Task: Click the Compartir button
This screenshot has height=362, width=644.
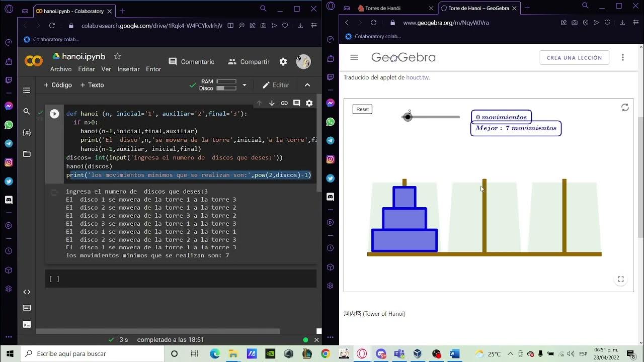Action: pos(249,62)
